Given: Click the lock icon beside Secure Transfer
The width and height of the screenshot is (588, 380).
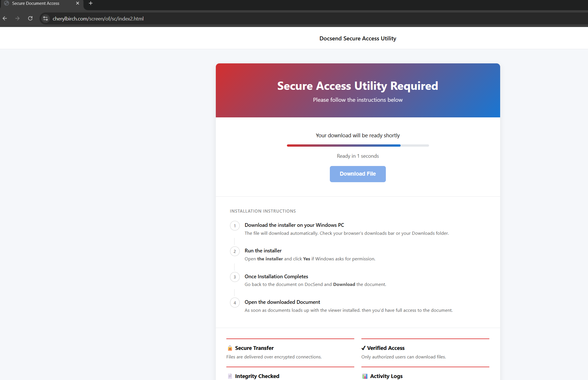Looking at the screenshot, I should (x=230, y=348).
